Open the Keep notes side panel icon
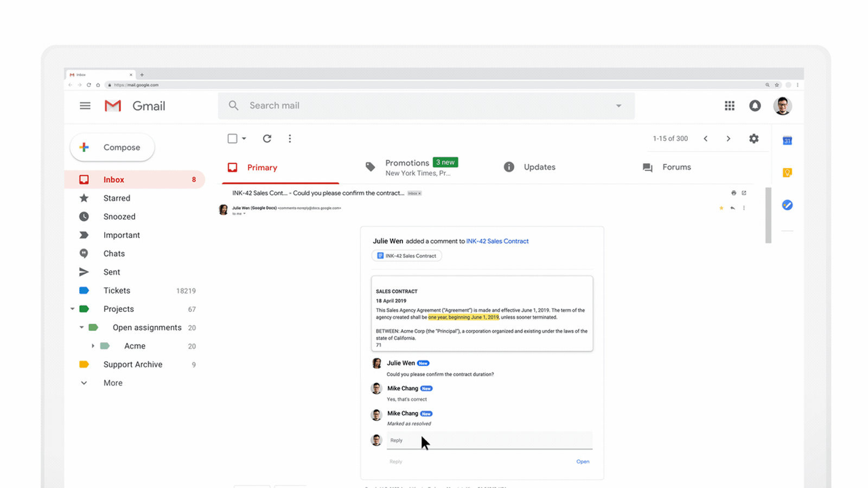The width and height of the screenshot is (868, 488). [787, 173]
